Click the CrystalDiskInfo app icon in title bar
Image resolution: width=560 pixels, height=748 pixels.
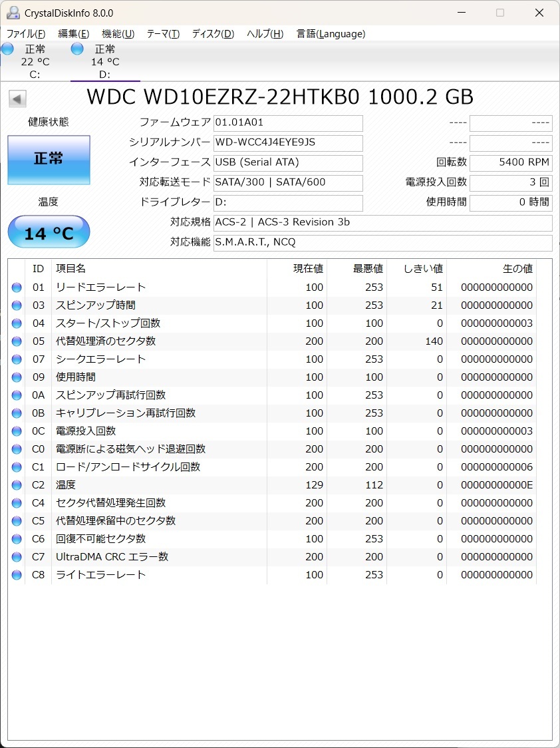pyautogui.click(x=14, y=13)
